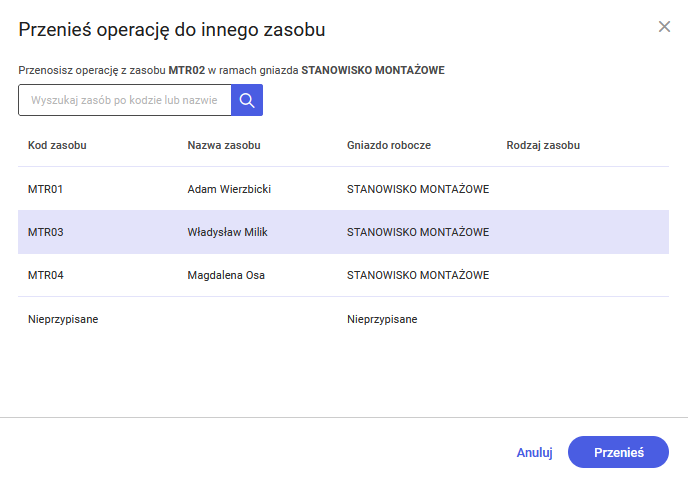
Task: Close the dialog with the X icon
Action: (664, 27)
